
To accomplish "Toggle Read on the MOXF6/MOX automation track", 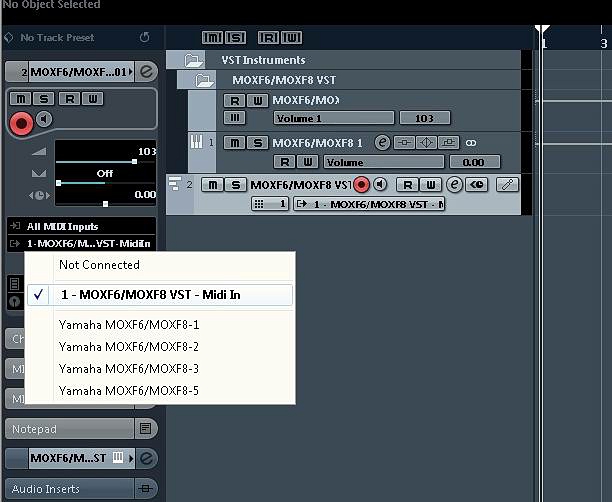I will click(x=234, y=101).
